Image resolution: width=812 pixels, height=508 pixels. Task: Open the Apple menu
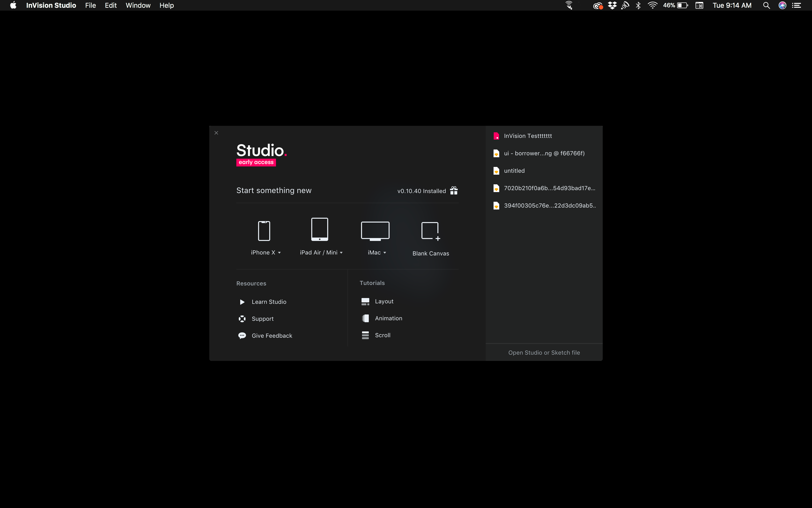[13, 5]
